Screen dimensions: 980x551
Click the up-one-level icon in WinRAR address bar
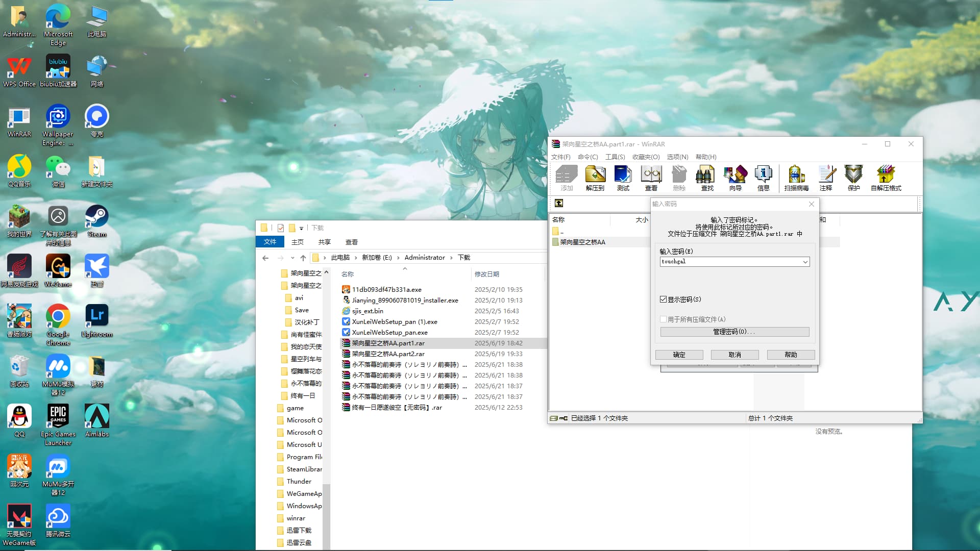pyautogui.click(x=559, y=203)
